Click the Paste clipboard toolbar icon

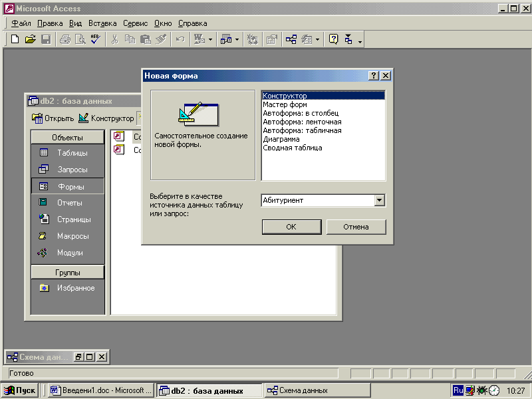145,39
